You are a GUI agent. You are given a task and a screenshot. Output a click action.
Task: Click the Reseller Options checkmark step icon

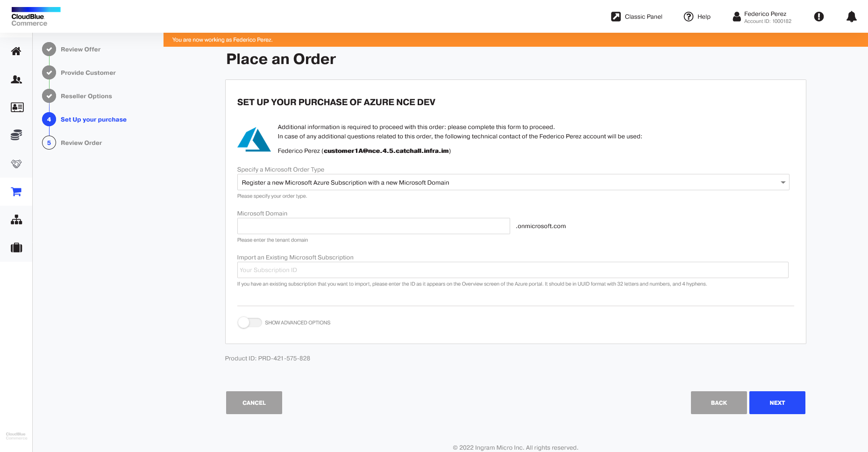[x=49, y=96]
